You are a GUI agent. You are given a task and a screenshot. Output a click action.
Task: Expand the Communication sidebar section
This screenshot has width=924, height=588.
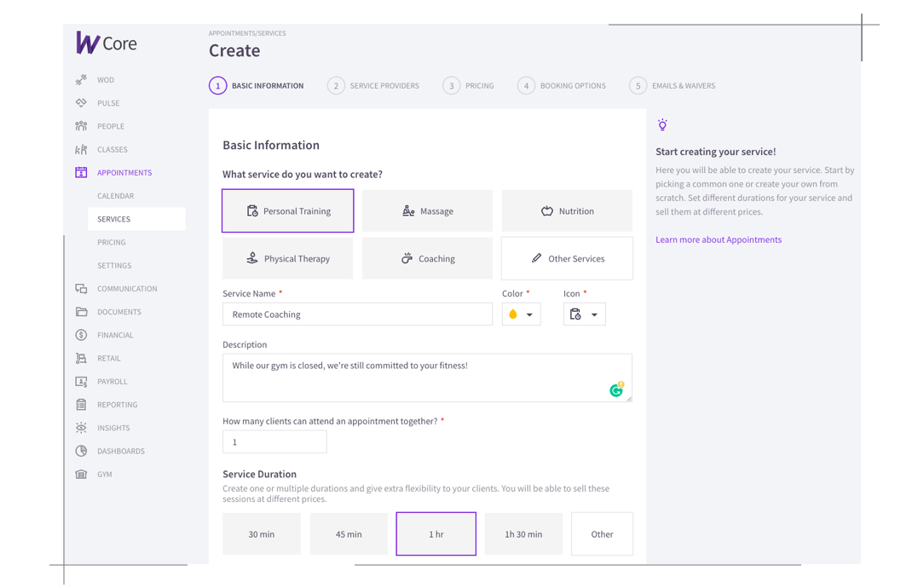[x=127, y=289]
